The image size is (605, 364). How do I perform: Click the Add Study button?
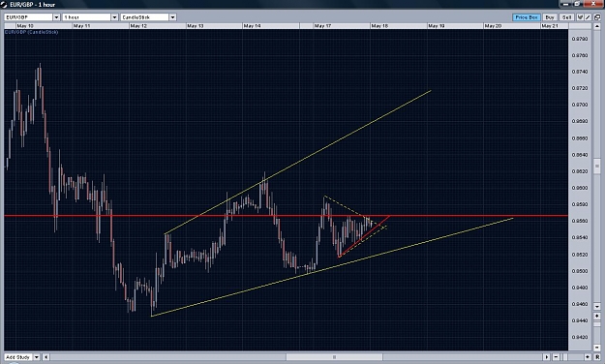[18, 357]
